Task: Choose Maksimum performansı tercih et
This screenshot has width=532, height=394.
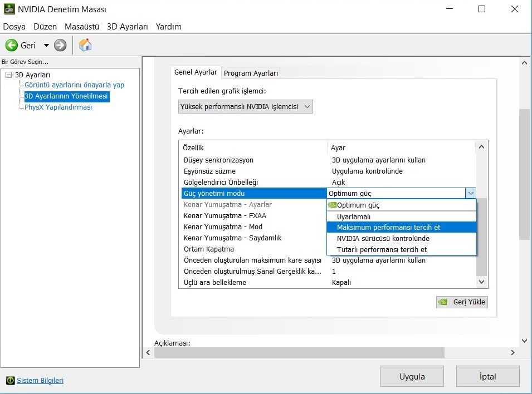Action: click(x=402, y=227)
